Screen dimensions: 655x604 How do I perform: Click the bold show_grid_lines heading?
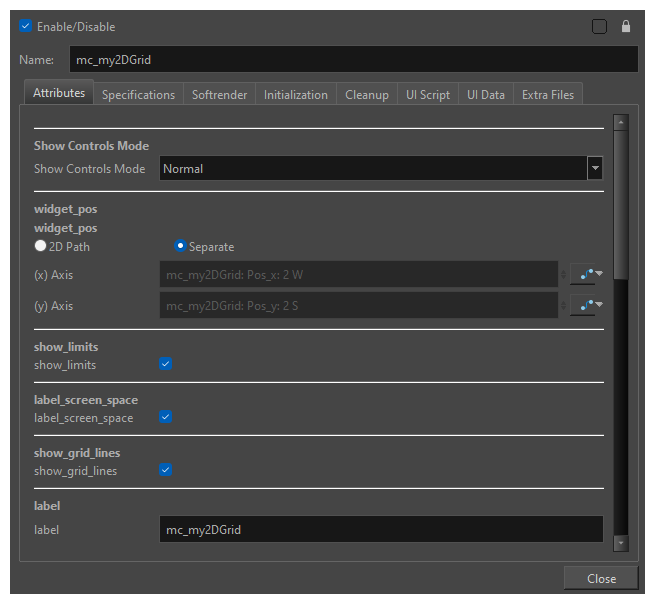[77, 453]
